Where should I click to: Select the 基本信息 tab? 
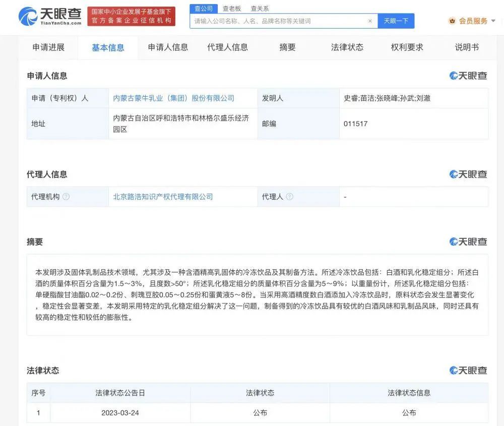click(x=108, y=47)
